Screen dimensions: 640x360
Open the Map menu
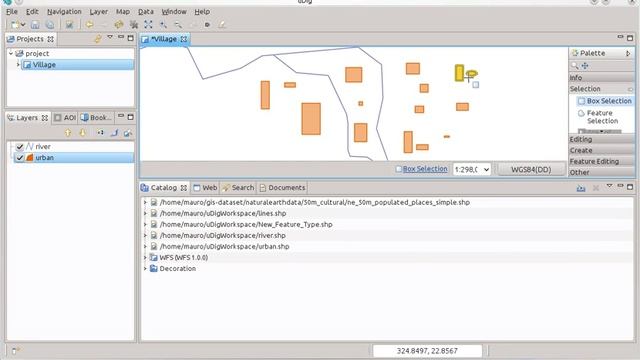[x=122, y=11]
